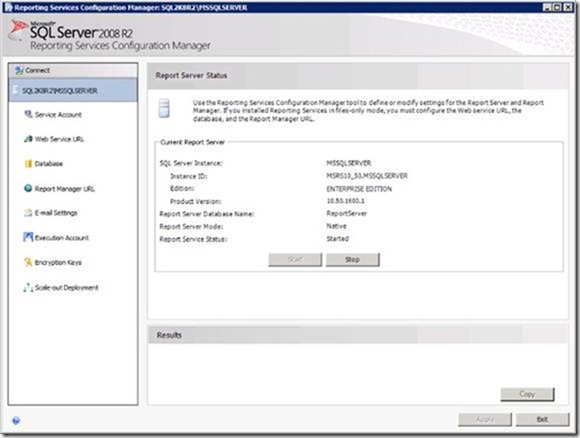Click the Report Server Status heading
The width and height of the screenshot is (580, 438).
[x=191, y=75]
